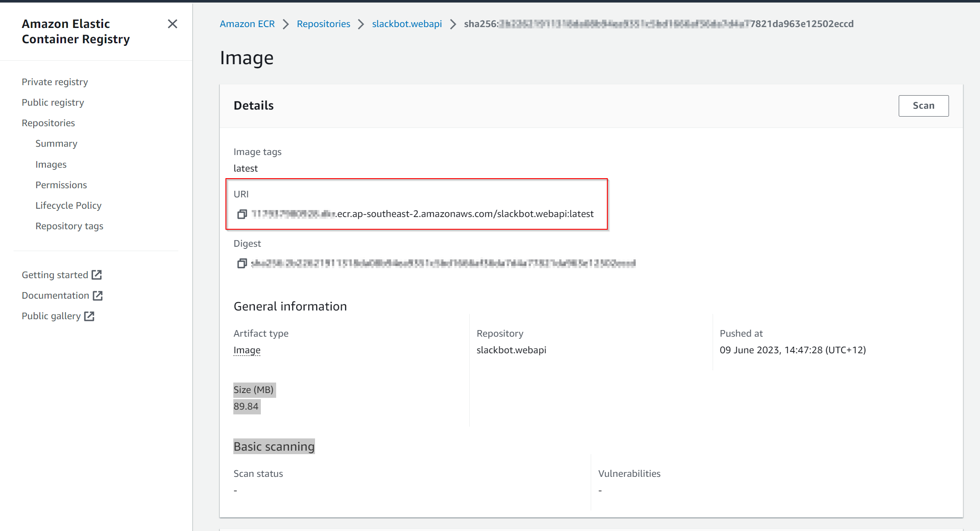Open Amazon ECR breadcrumb link
The height and width of the screenshot is (531, 980).
[x=247, y=24]
